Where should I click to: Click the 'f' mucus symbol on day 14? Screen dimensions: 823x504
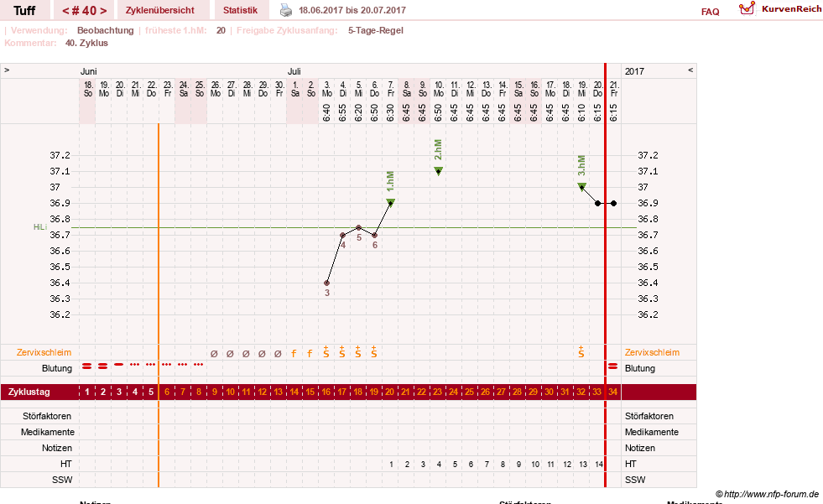point(294,354)
